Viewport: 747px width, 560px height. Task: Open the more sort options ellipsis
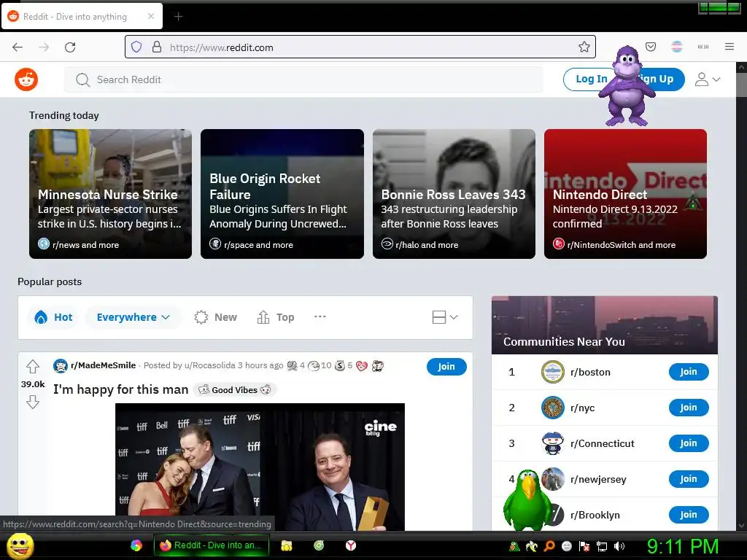[320, 316]
